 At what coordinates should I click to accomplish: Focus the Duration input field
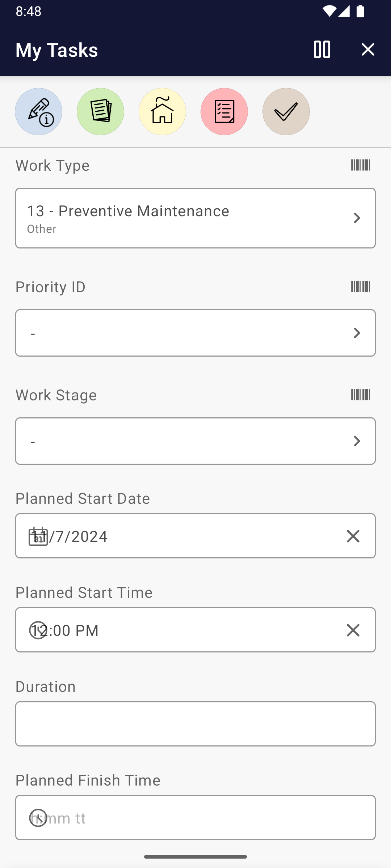[195, 724]
